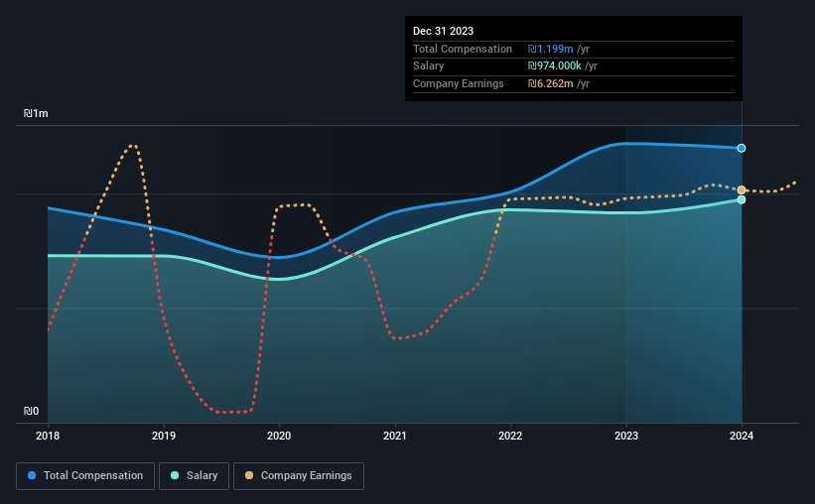Viewport: 815px width, 504px height.
Task: Click the 2018 x-axis label
Action: coord(48,436)
